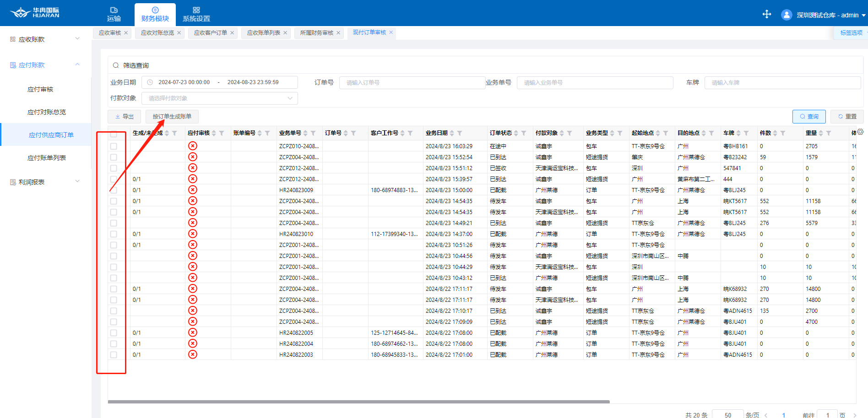Click red X audit icon in first row
The width and height of the screenshot is (868, 418).
coord(193,146)
